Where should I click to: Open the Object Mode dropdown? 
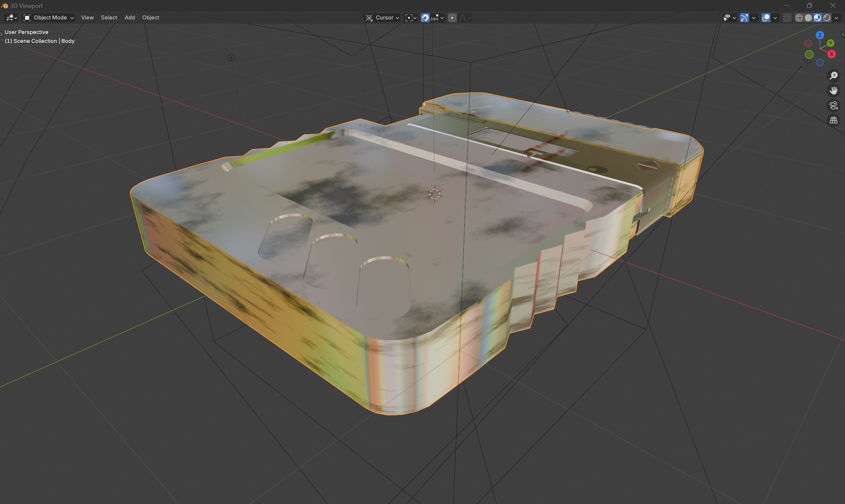click(x=48, y=18)
